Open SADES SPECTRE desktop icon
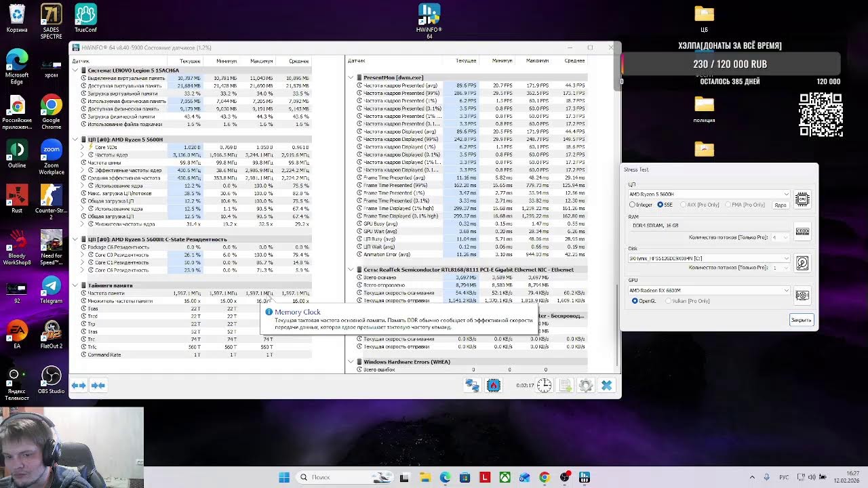Screen dimensions: 868x488 pyautogui.click(x=51, y=20)
